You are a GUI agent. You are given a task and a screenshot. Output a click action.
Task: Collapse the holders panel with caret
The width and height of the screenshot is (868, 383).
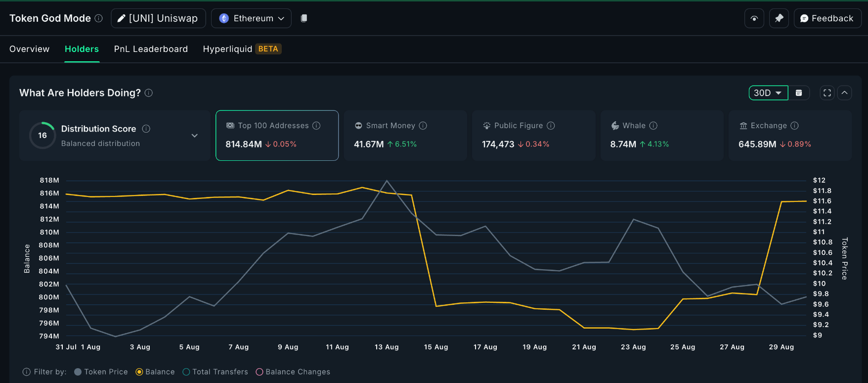click(845, 93)
